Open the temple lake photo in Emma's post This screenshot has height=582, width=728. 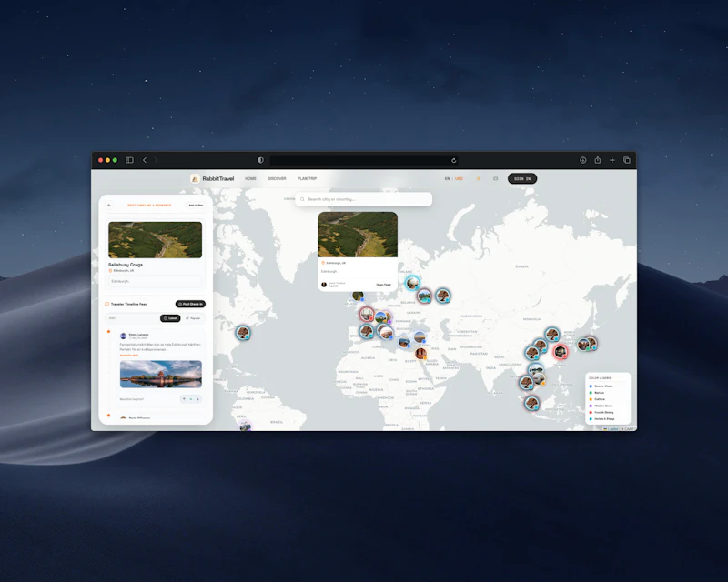(x=161, y=374)
